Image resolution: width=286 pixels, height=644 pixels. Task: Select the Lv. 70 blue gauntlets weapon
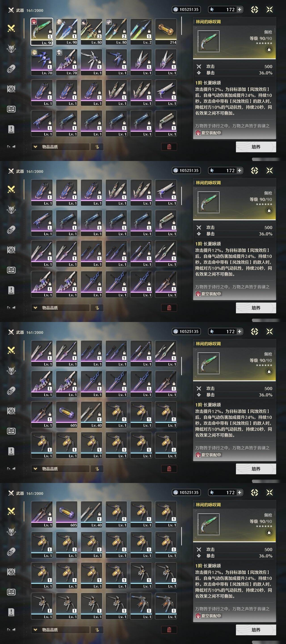pyautogui.click(x=42, y=62)
